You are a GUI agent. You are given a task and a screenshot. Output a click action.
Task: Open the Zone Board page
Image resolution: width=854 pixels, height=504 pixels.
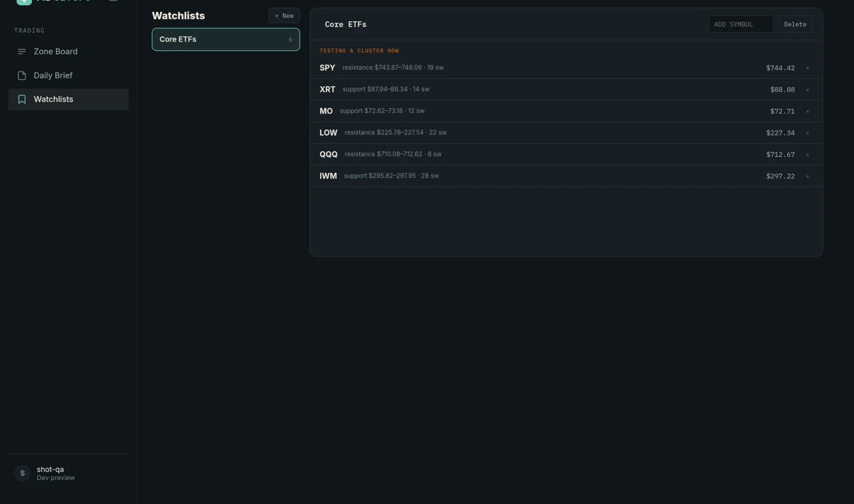pos(68,52)
